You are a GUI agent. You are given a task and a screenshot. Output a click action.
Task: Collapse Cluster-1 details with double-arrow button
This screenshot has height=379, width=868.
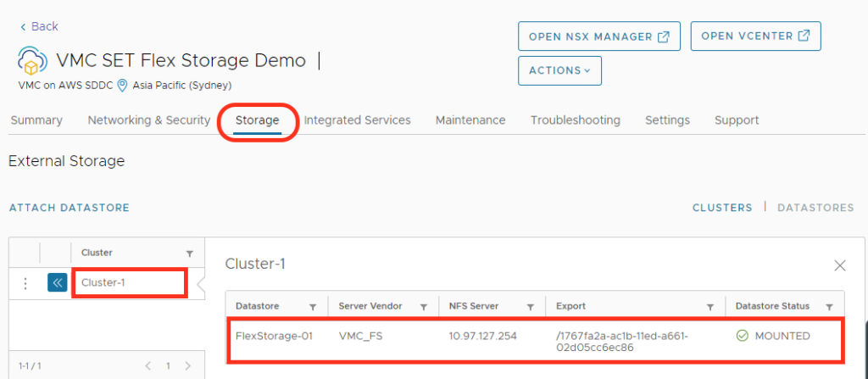[x=57, y=283]
